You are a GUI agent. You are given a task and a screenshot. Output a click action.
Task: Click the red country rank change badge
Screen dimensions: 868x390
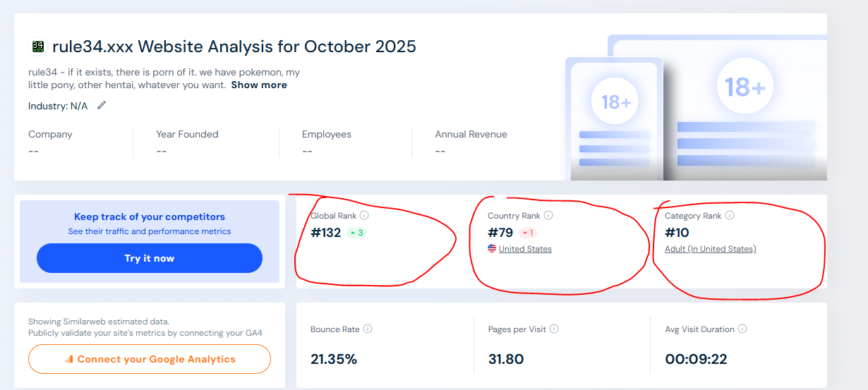coord(528,233)
